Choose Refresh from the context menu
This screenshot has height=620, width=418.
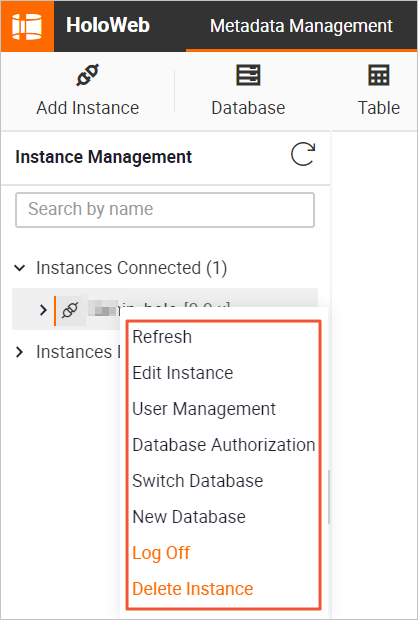pos(162,337)
